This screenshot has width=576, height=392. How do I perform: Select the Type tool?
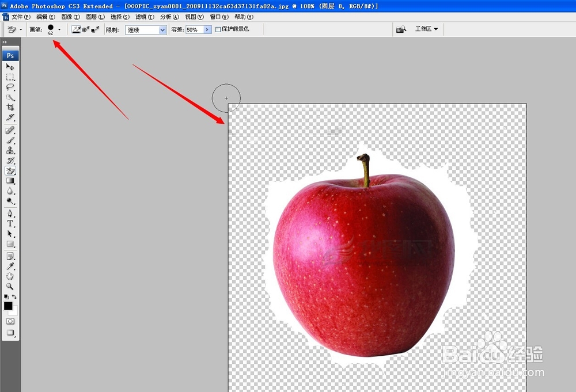pyautogui.click(x=10, y=223)
